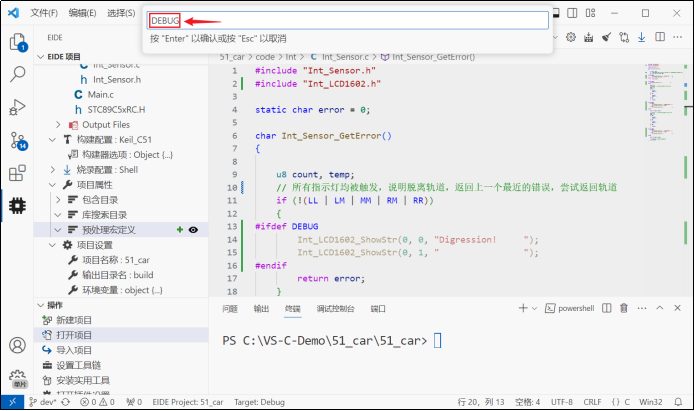Kill the terminal with trash icon

point(624,308)
